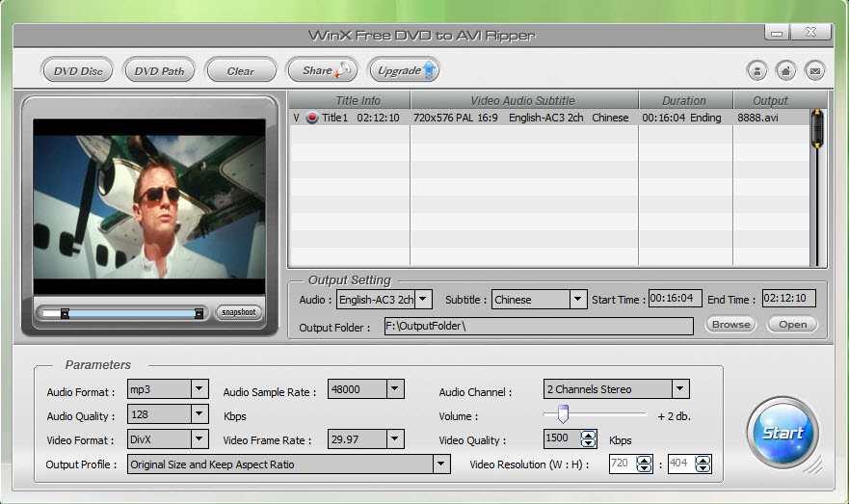The height and width of the screenshot is (504, 849).
Task: Open the home page icon
Action: (785, 71)
